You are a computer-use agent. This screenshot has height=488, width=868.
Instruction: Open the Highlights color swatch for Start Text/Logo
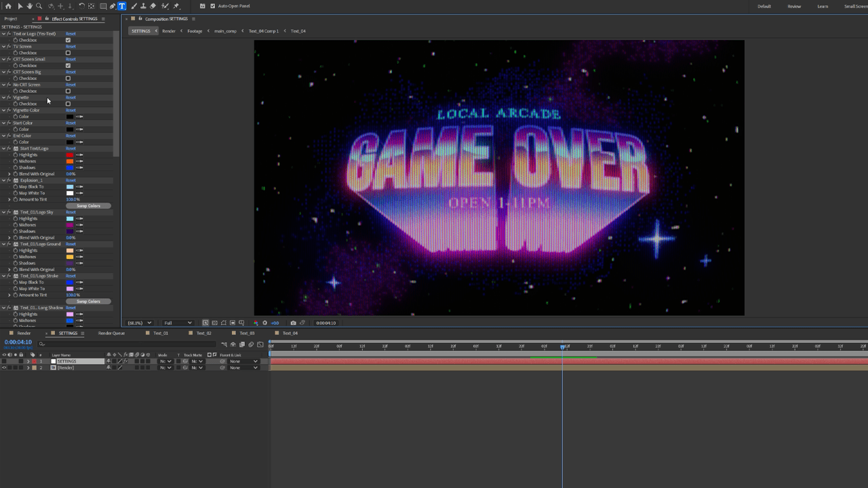coord(69,155)
